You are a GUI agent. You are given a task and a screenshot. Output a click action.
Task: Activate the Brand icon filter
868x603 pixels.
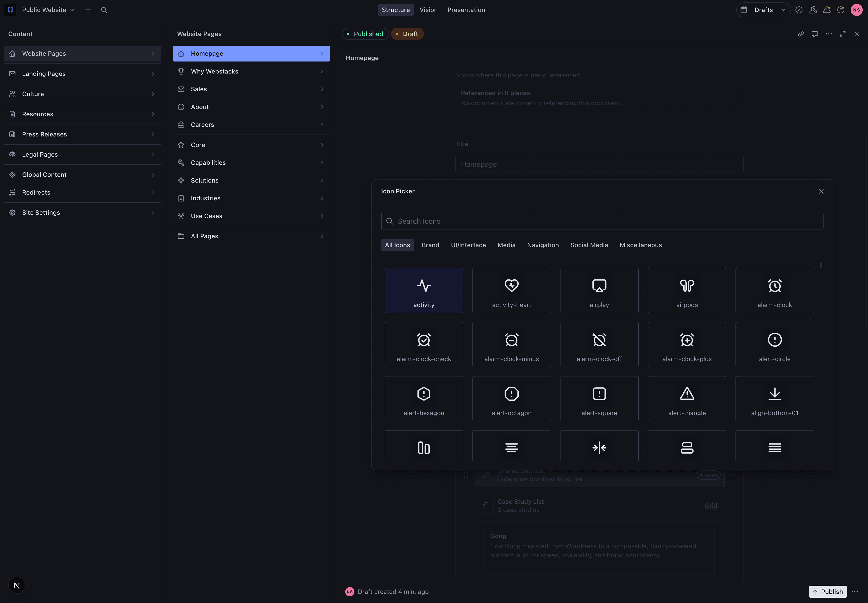[430, 245]
